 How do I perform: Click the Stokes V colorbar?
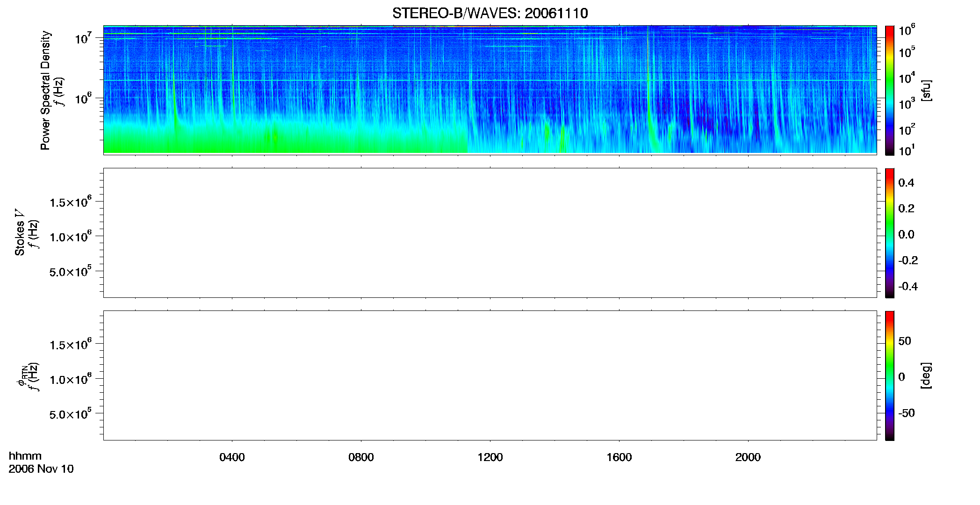click(890, 233)
